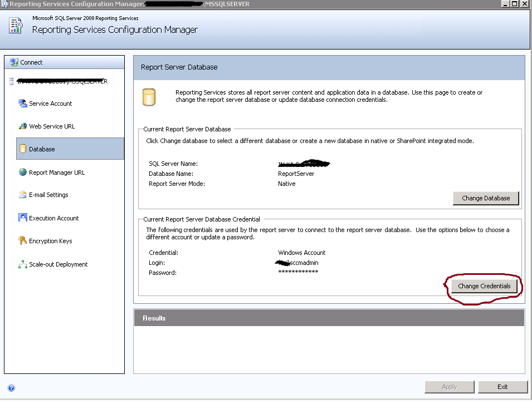Screen dimensions: 532x404
Task: Click the SQL Server Name label
Action: coord(173,164)
